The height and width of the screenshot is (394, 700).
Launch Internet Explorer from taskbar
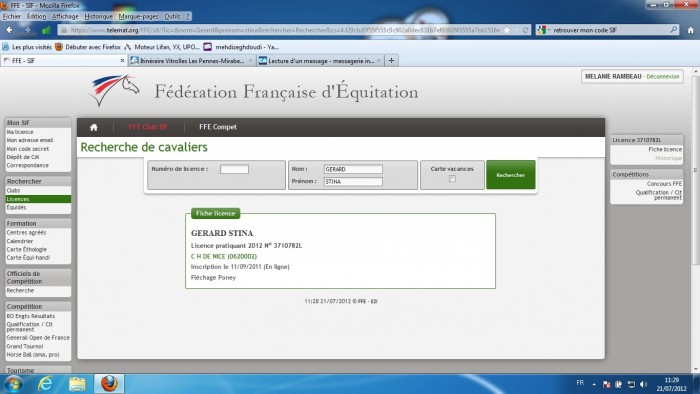click(45, 384)
